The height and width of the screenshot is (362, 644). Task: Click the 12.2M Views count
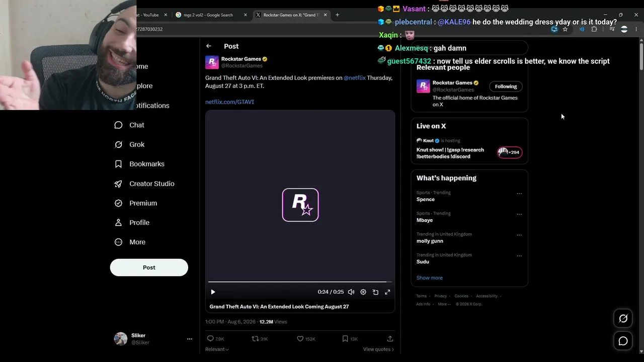tap(273, 322)
